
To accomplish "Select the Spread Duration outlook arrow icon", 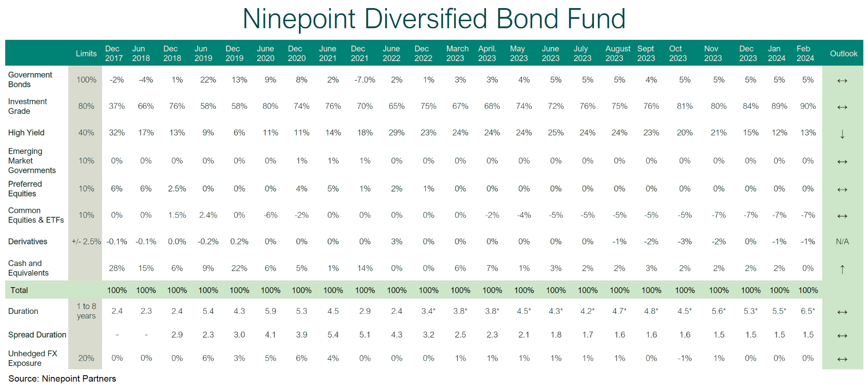I will pos(842,336).
